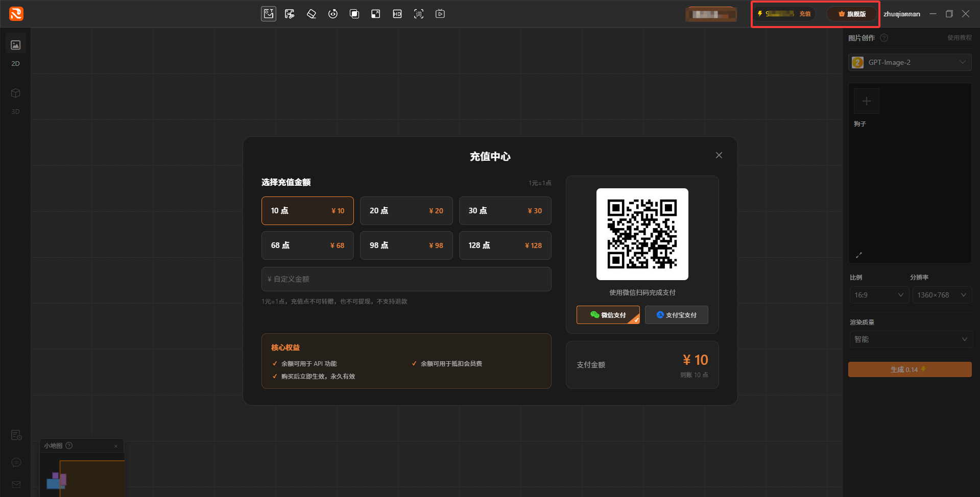980x497 pixels.
Task: Open the 16:9 ratio dropdown
Action: (879, 295)
